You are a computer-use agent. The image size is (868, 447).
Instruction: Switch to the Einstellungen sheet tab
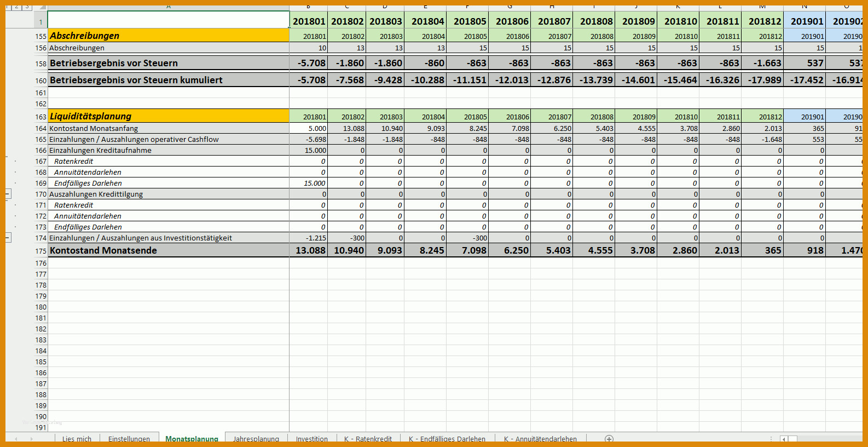click(129, 439)
